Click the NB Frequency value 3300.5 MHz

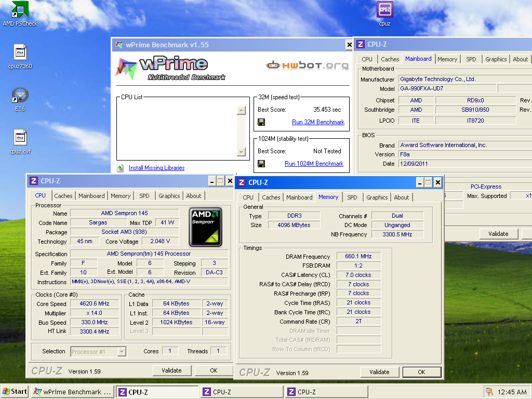[x=397, y=234]
